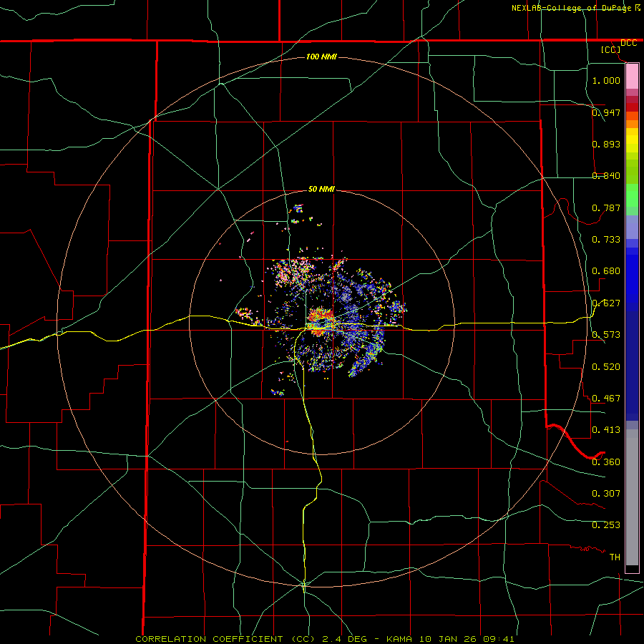Viewport: 644px width, 644px height.
Task: Click the 0.840 scale value
Action: 606,176
